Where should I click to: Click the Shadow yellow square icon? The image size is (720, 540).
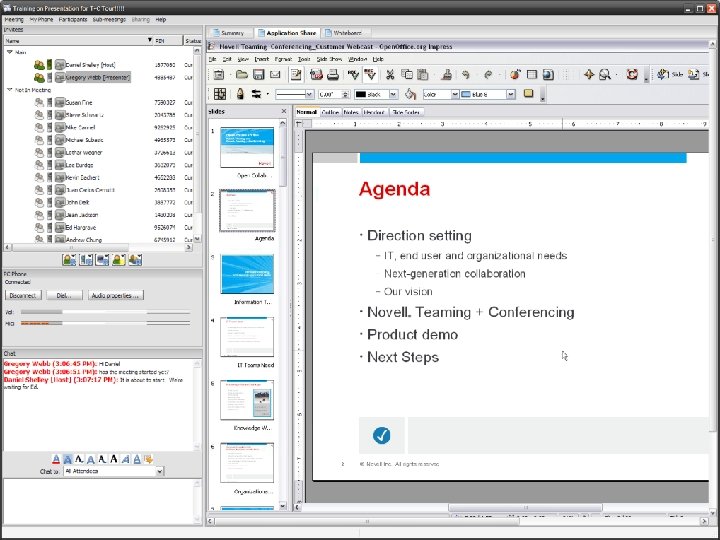529,94
